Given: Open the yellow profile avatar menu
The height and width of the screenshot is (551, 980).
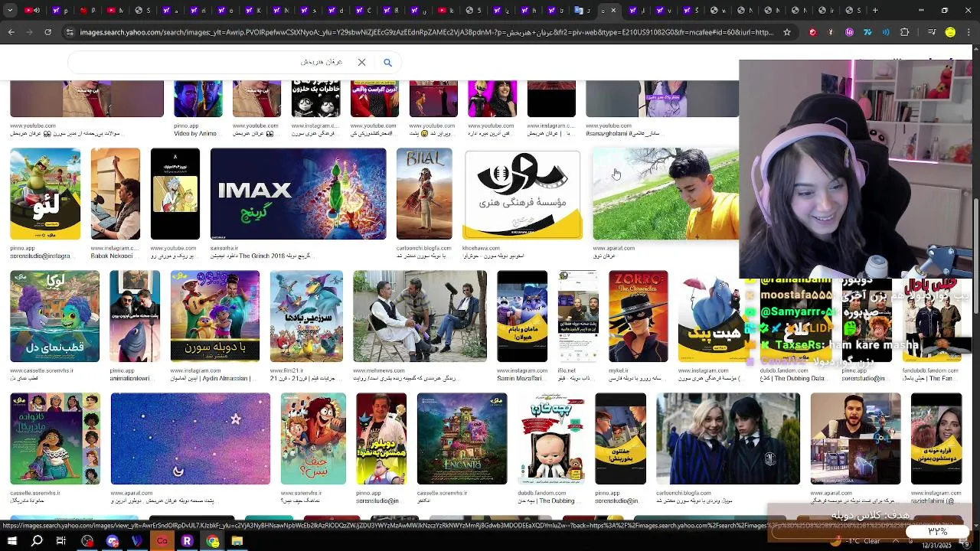Looking at the screenshot, I should pos(950,32).
